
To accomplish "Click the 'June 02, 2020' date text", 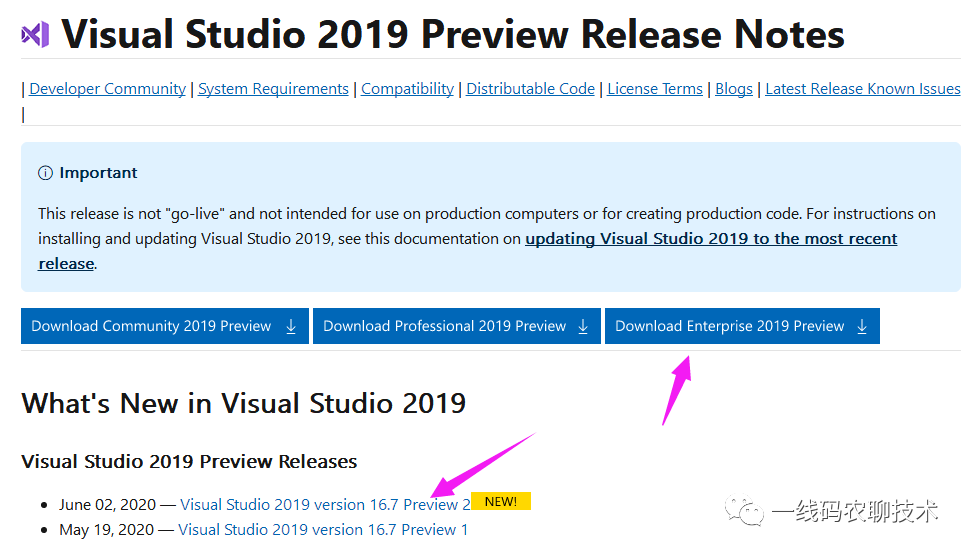I will click(108, 505).
